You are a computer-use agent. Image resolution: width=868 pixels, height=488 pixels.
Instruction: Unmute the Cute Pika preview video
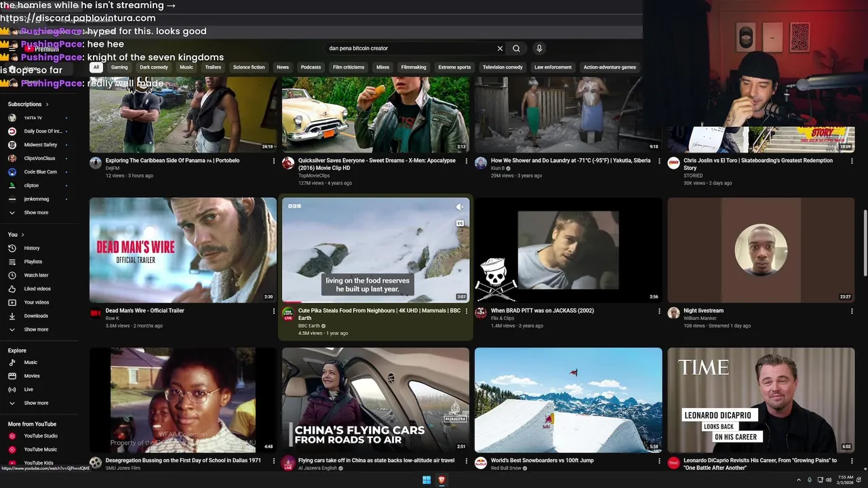460,207
